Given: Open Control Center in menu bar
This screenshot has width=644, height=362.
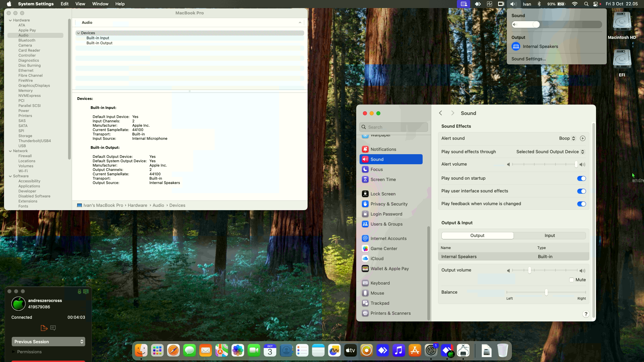Looking at the screenshot, I should point(596,4).
